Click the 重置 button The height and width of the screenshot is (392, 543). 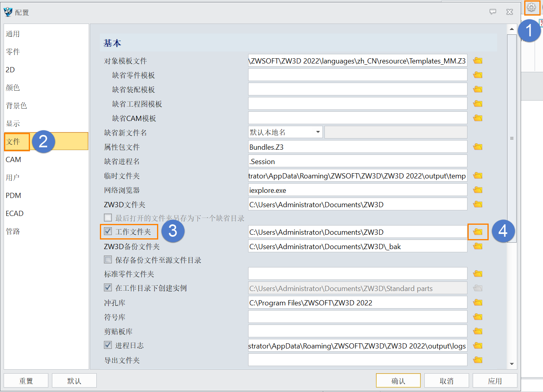(x=26, y=380)
